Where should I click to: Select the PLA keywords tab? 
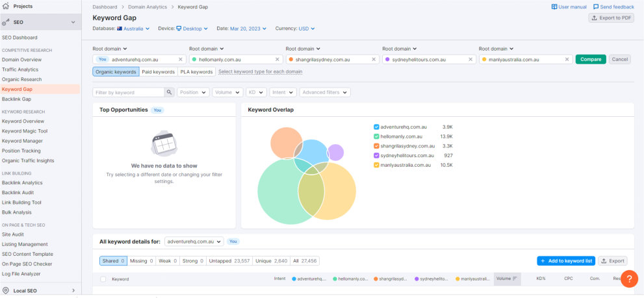[196, 72]
